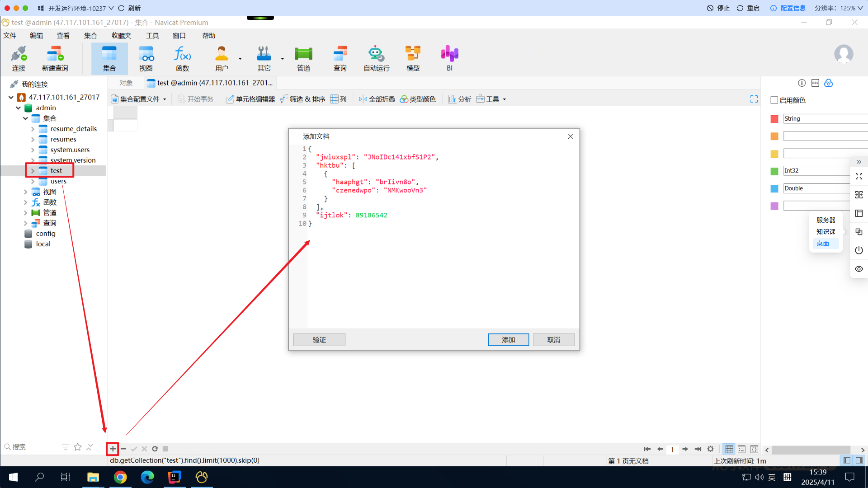
Task: Open File Explorer from the taskbar
Action: coord(93,477)
